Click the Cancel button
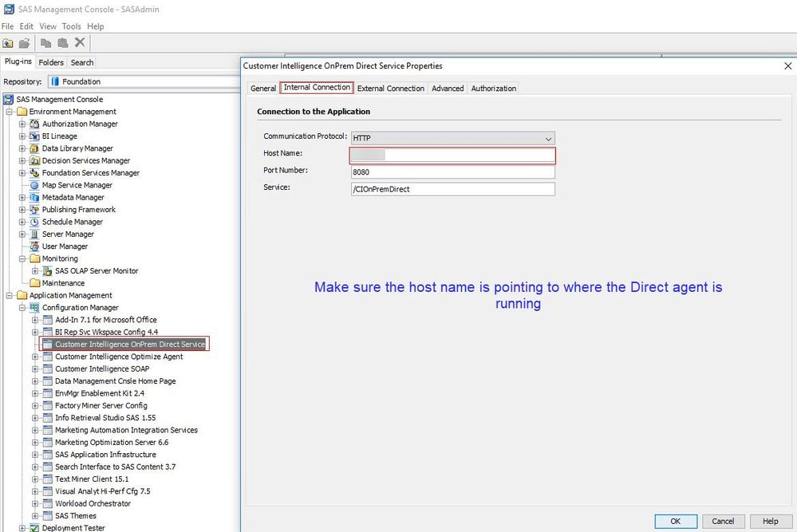 tap(723, 522)
